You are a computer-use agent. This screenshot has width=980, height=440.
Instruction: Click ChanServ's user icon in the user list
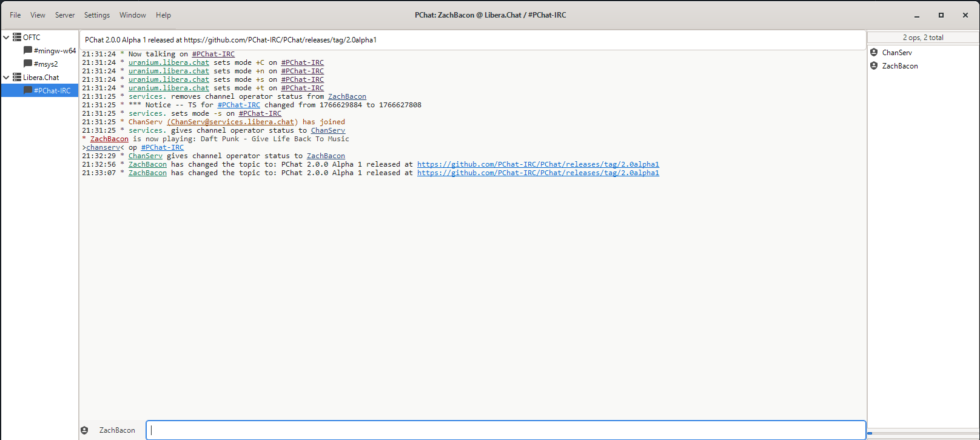click(x=874, y=53)
